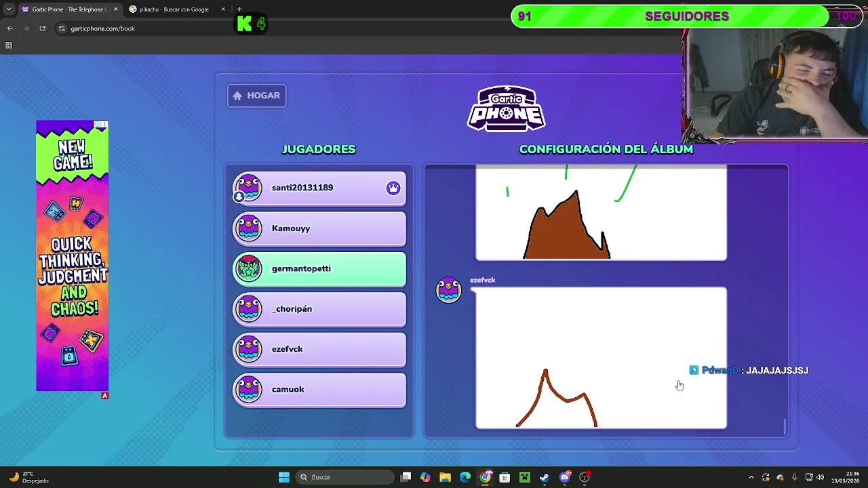Click Kamouyy's avatar icon
Viewport: 868px width, 488px height.
click(248, 228)
